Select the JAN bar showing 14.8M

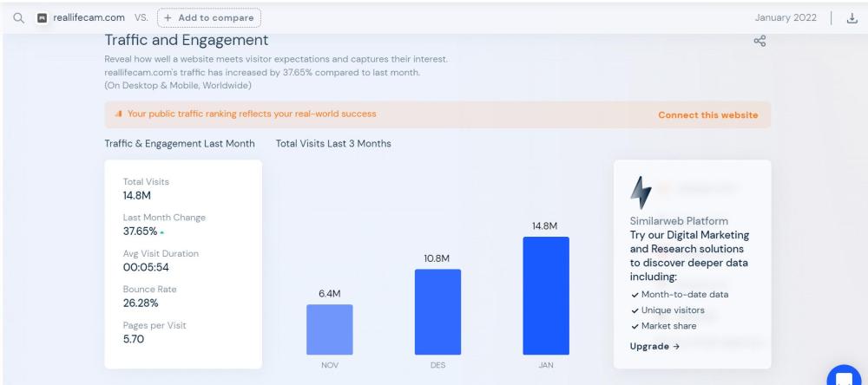pyautogui.click(x=545, y=296)
